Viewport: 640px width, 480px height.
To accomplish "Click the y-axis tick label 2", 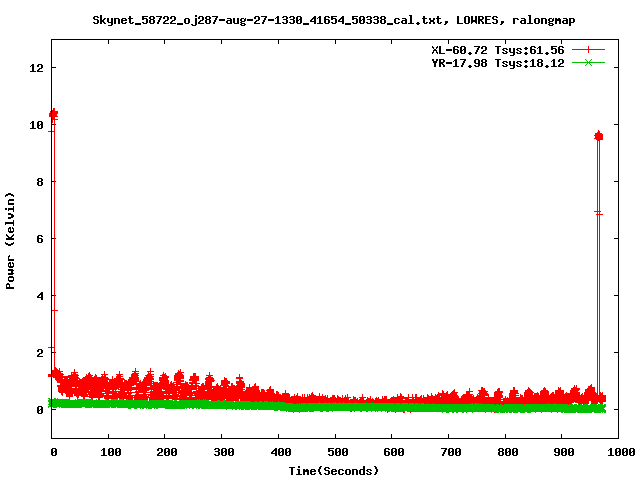I will click(40, 353).
